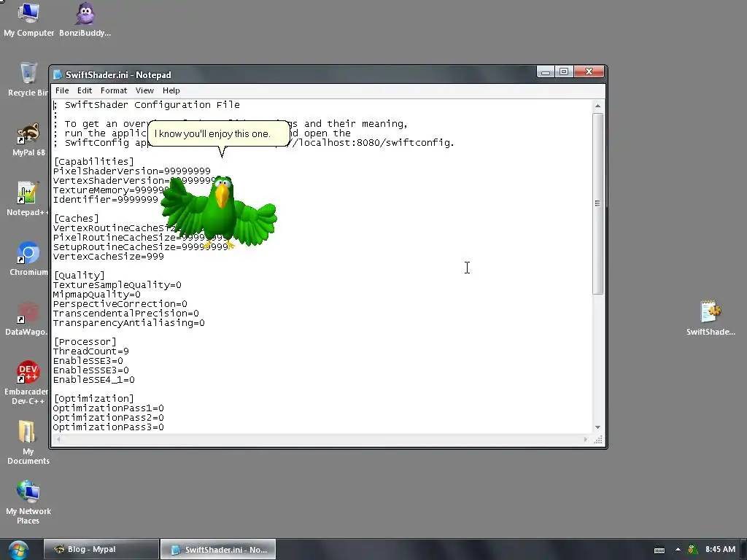Select the MyPal 68 browser shortcut
The width and height of the screenshot is (747, 560).
[x=28, y=140]
